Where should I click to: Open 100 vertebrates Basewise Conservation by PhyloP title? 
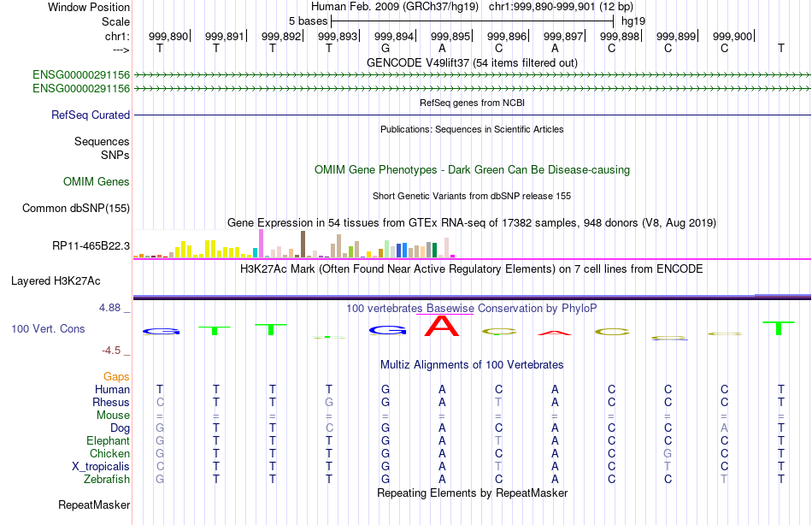pyautogui.click(x=472, y=309)
